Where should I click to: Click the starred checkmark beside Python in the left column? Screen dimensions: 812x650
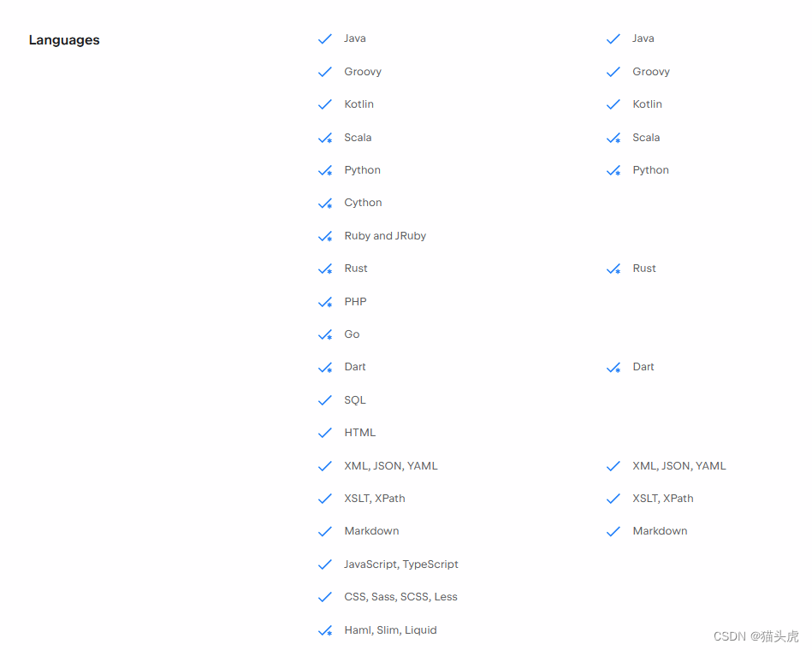324,171
